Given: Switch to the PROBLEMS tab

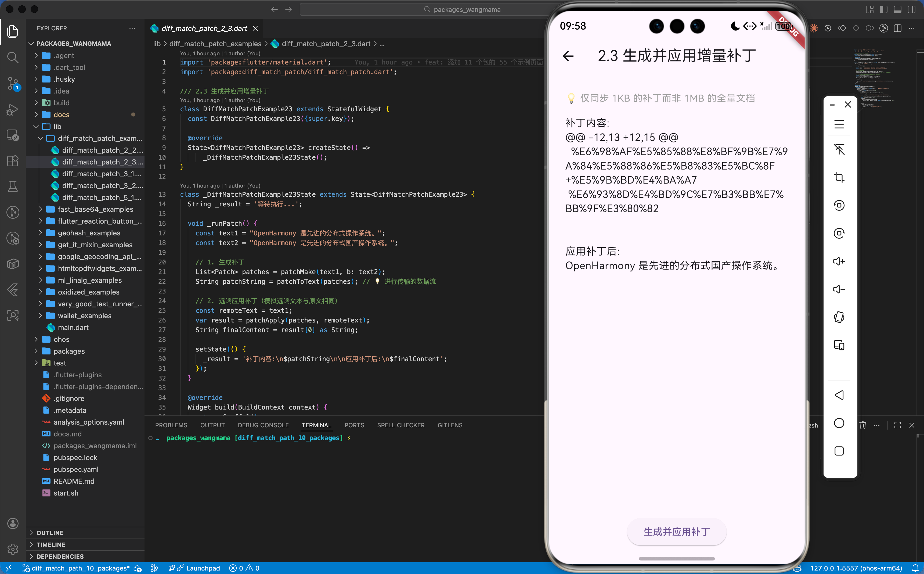Looking at the screenshot, I should pos(171,425).
